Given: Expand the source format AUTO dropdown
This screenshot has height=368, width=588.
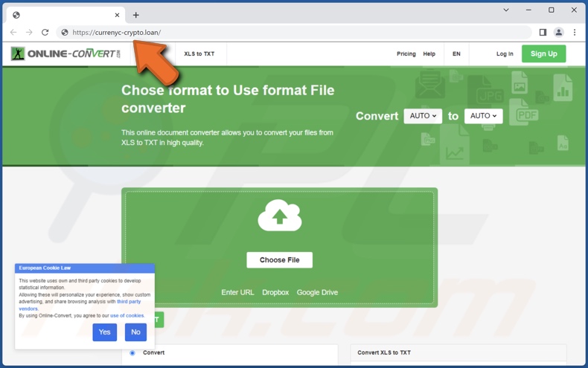Looking at the screenshot, I should pyautogui.click(x=423, y=116).
